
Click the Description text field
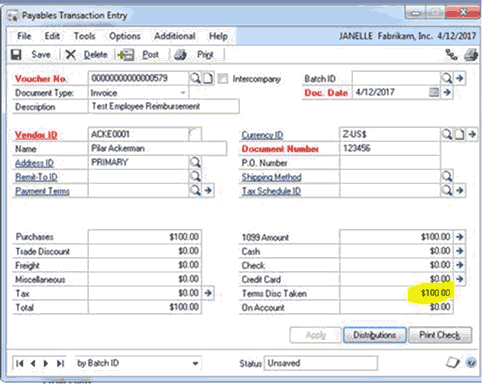[164, 107]
